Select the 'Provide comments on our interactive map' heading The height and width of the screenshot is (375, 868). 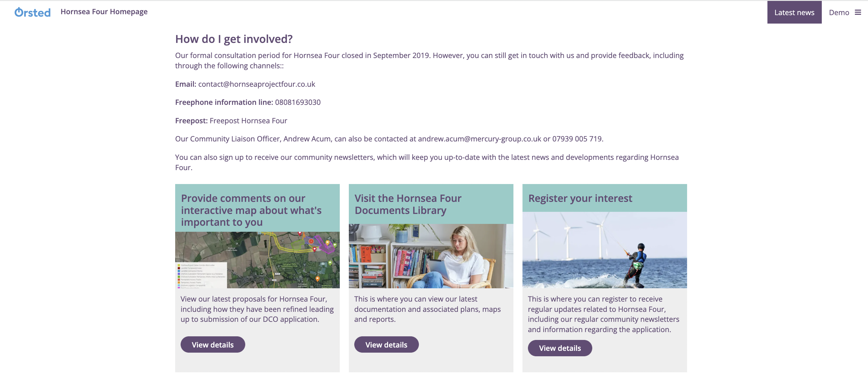[251, 210]
